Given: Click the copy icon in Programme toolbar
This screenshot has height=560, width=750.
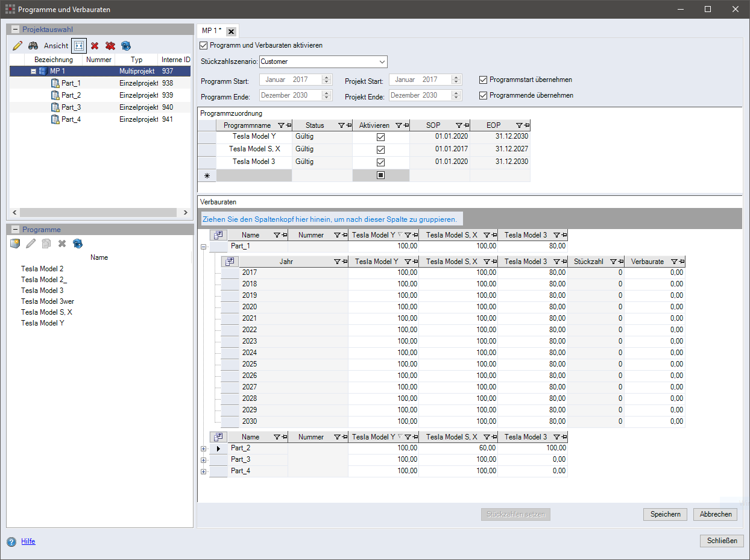Looking at the screenshot, I should [46, 244].
